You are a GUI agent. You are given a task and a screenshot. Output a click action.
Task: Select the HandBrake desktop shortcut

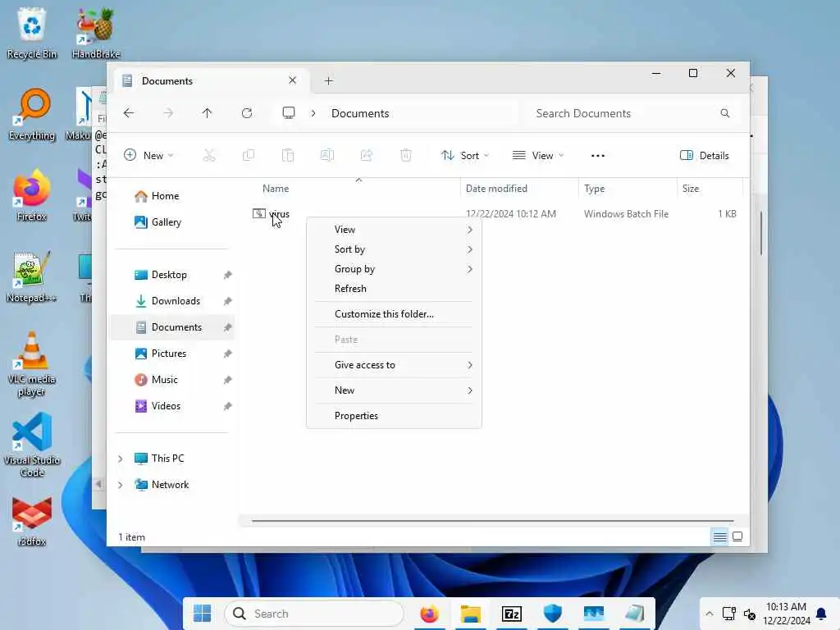coord(96,33)
